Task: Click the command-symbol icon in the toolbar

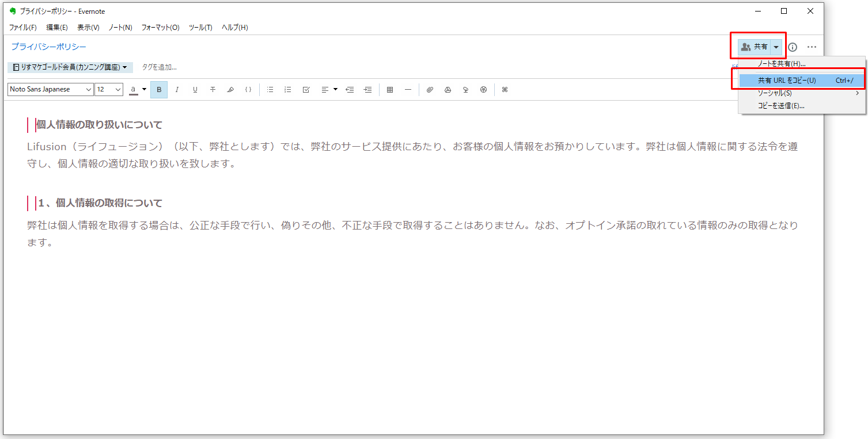Action: [x=505, y=90]
